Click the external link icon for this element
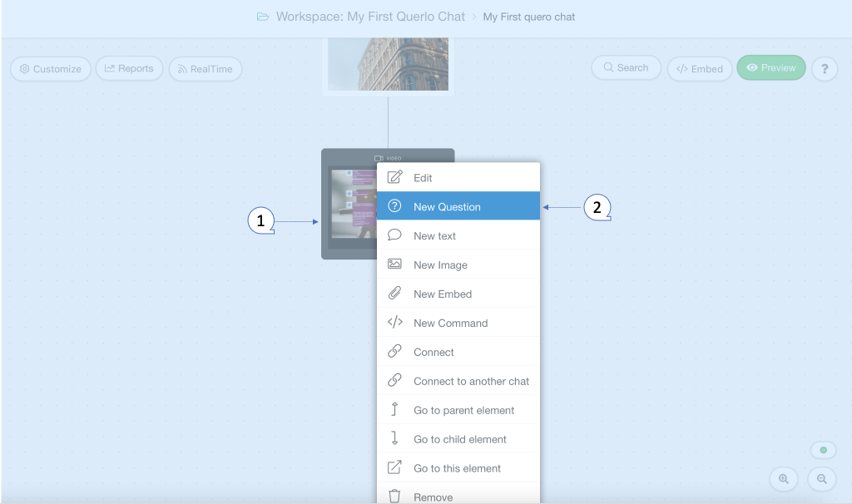The width and height of the screenshot is (852, 504). [394, 467]
